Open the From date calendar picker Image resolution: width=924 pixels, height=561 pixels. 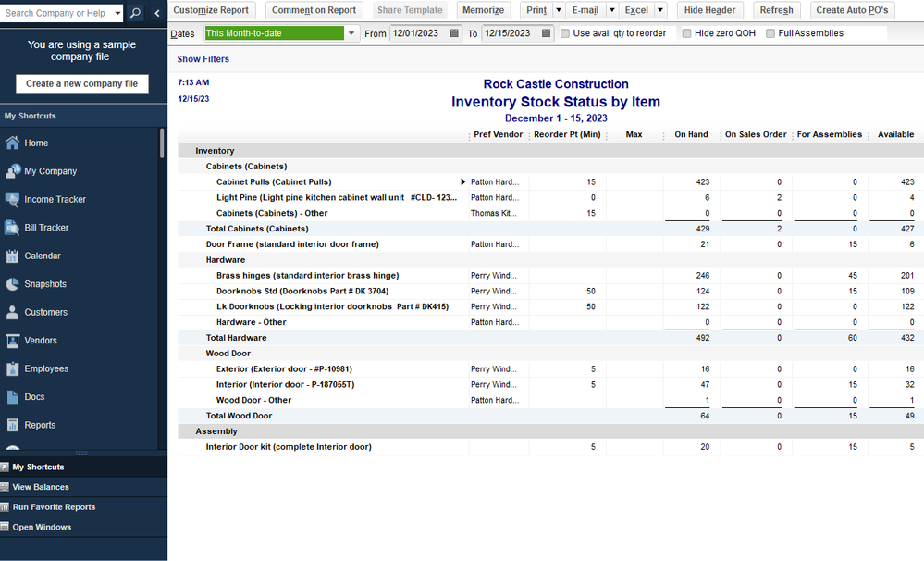pyautogui.click(x=454, y=33)
